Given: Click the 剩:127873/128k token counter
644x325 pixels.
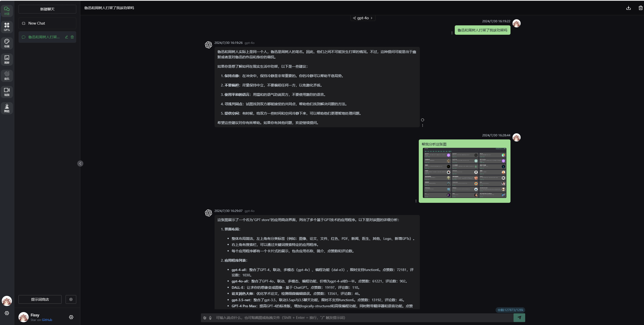Looking at the screenshot, I should [510, 310].
